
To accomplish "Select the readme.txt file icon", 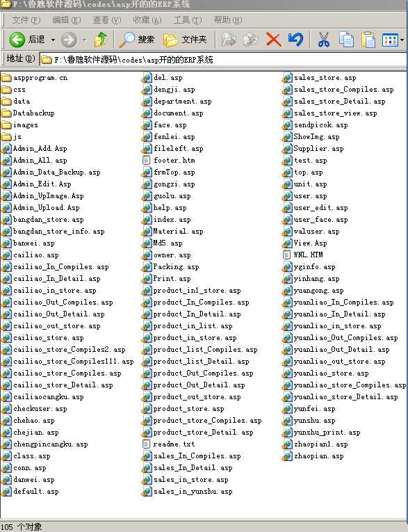I will [x=147, y=444].
